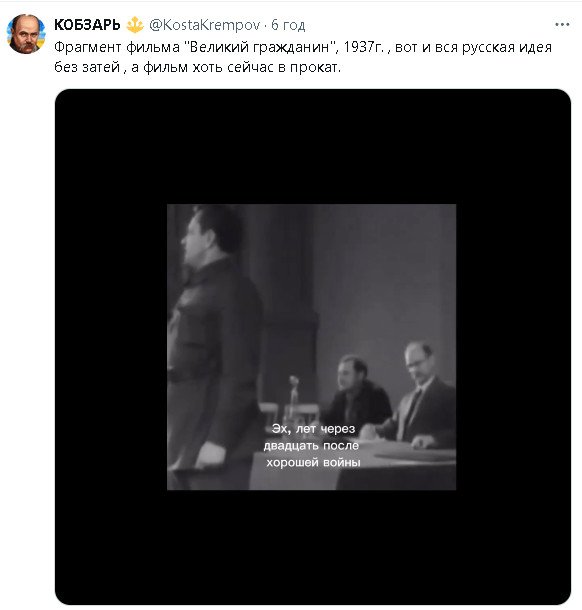Click the phrase 'русская идея' in the tweet
Viewport: 582px width, 610px height.
pos(507,47)
